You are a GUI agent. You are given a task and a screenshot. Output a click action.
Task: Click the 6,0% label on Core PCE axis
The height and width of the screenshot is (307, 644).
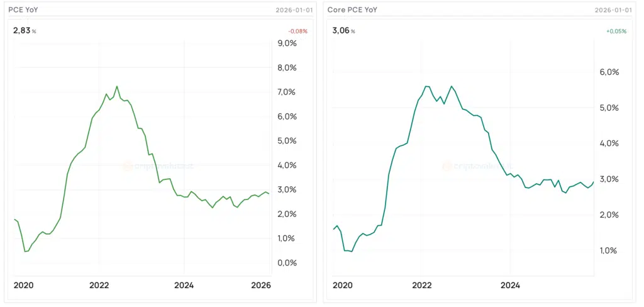click(x=609, y=72)
